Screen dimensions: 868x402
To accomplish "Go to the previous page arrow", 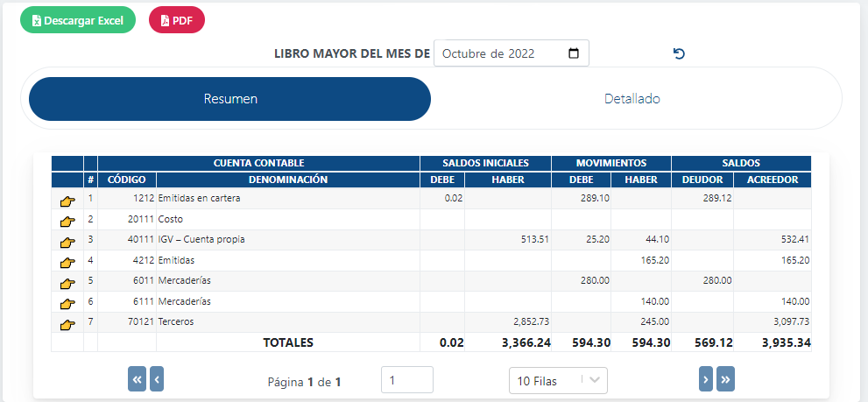I will click(157, 379).
